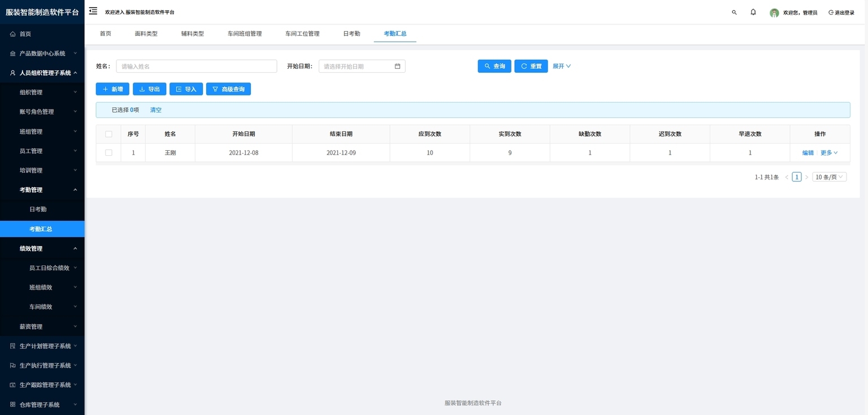Click 编辑 for the 王刚 row
868x415 pixels.
808,152
